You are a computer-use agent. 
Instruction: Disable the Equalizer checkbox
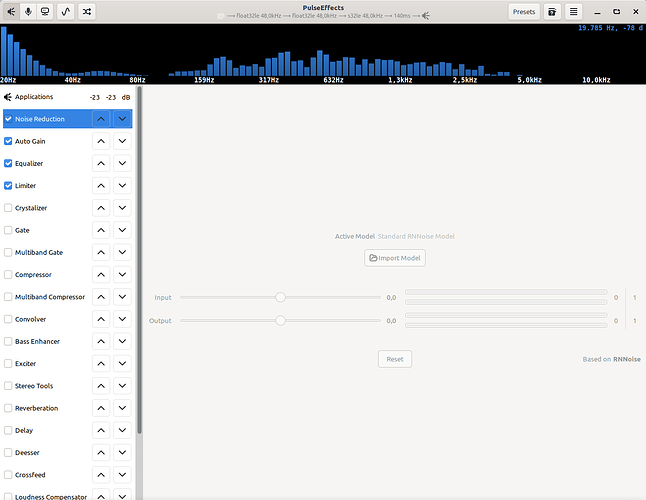(x=9, y=163)
